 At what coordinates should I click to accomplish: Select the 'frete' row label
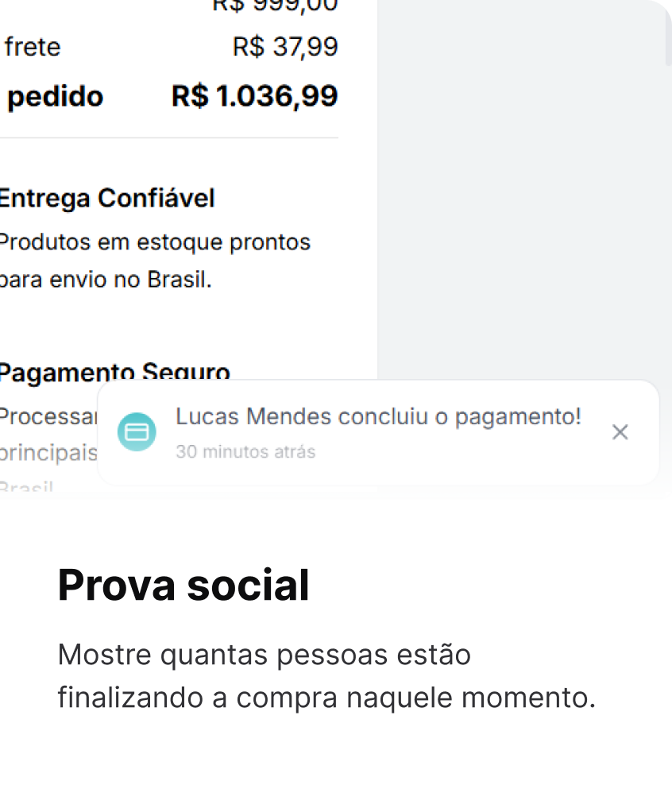coord(33,47)
